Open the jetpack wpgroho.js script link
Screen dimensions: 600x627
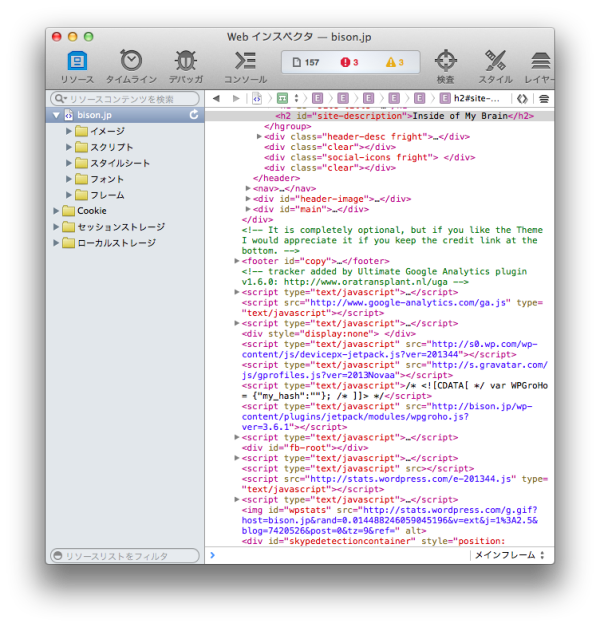point(387,417)
